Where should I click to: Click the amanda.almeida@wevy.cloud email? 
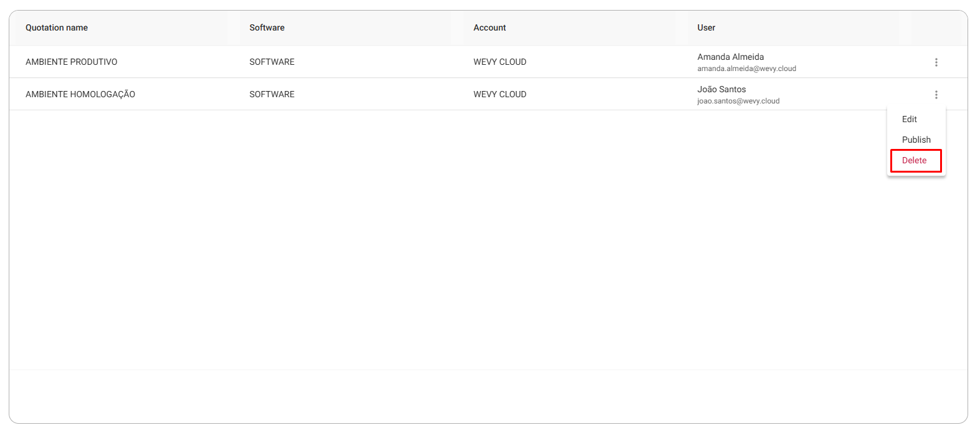point(746,69)
